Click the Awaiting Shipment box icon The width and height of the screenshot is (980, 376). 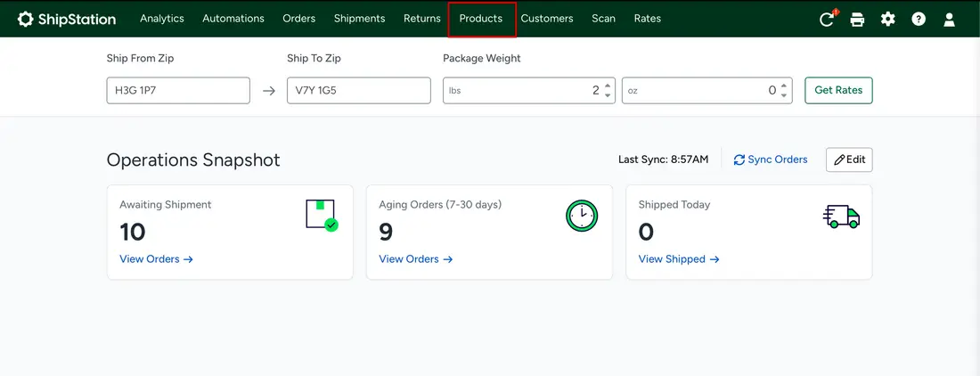(x=322, y=215)
